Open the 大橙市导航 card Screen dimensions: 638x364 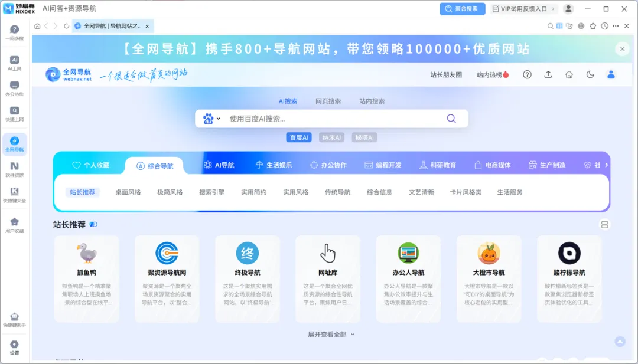(x=489, y=278)
